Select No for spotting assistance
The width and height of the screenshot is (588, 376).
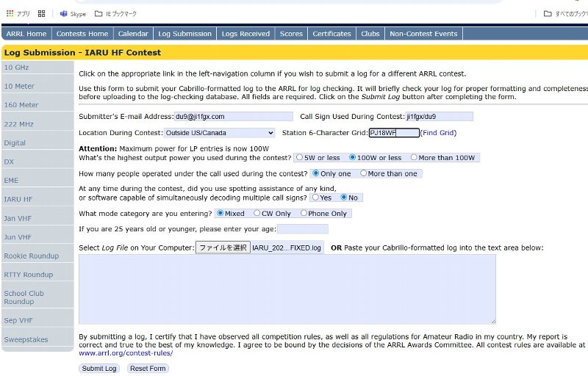click(x=343, y=197)
